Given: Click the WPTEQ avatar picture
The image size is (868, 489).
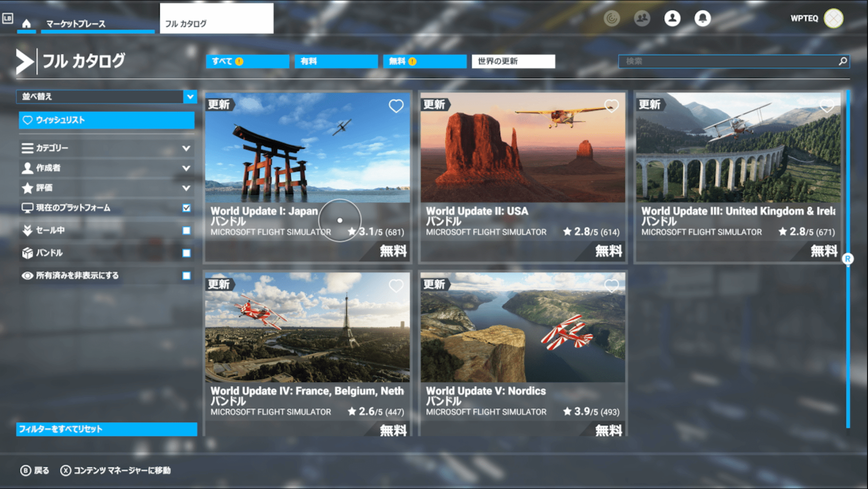Looking at the screenshot, I should 833,18.
